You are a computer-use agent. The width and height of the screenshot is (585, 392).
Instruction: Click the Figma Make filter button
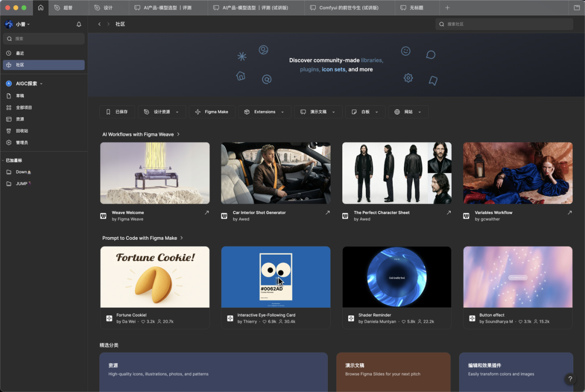click(x=212, y=112)
